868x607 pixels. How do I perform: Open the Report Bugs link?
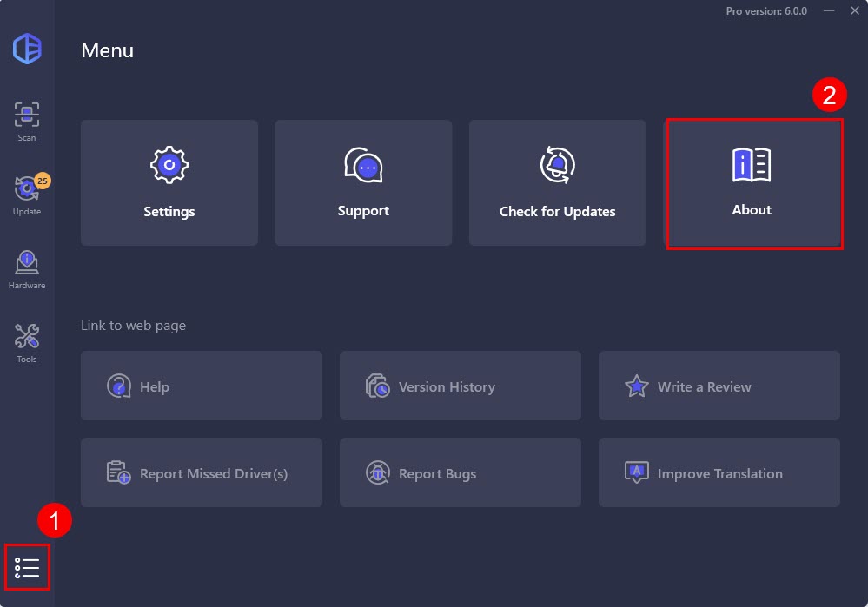point(460,473)
